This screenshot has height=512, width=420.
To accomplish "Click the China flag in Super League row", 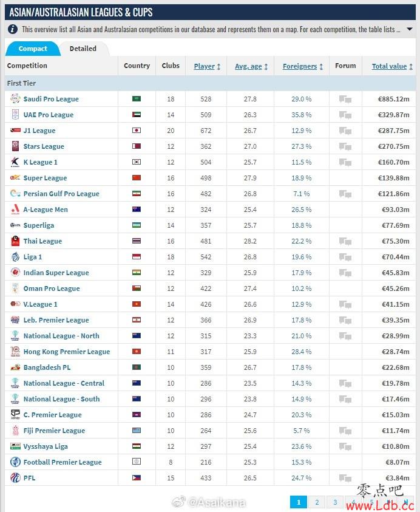I will (x=137, y=177).
